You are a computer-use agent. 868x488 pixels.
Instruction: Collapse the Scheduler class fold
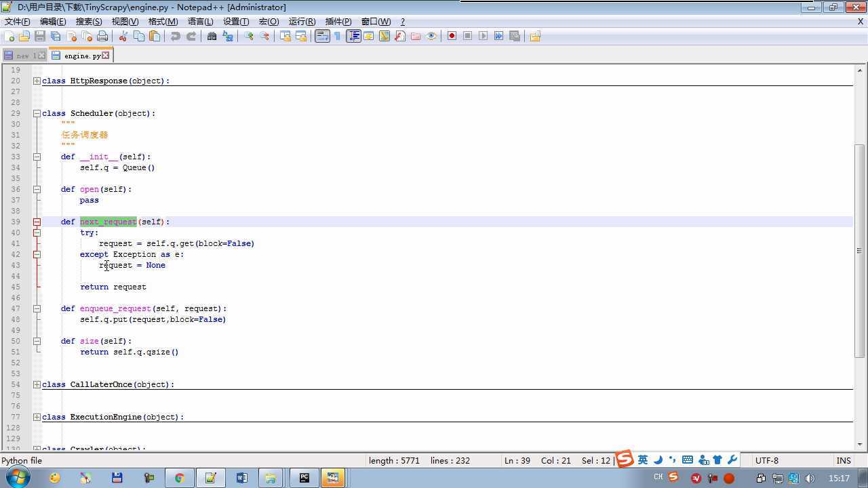pos(37,113)
